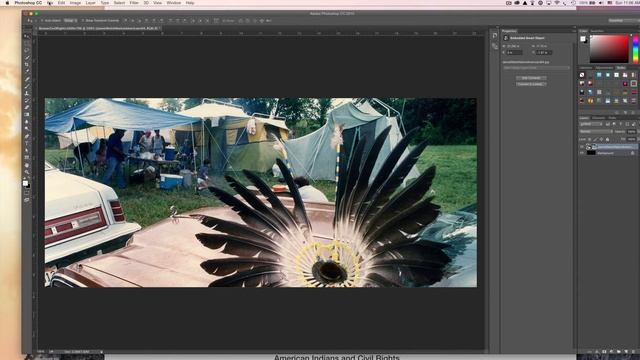This screenshot has width=640, height=360.
Task: Select the Clone Stamp tool
Action: tap(27, 93)
